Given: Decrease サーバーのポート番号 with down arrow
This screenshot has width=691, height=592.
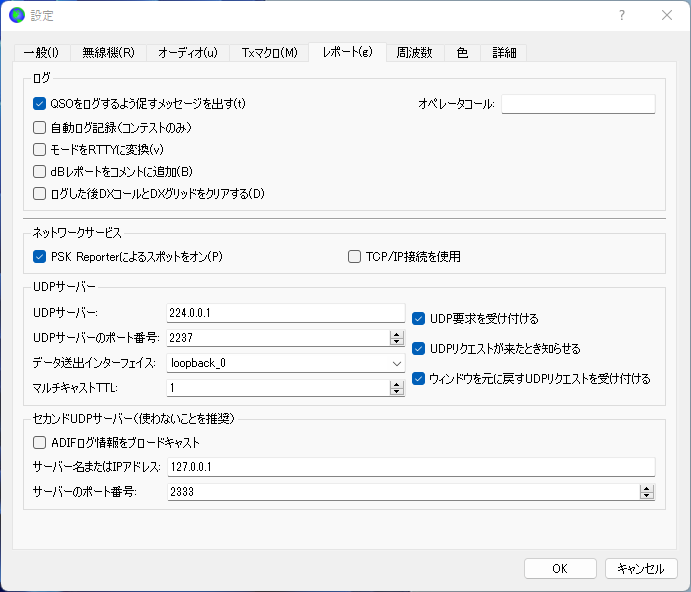Looking at the screenshot, I should (x=646, y=496).
